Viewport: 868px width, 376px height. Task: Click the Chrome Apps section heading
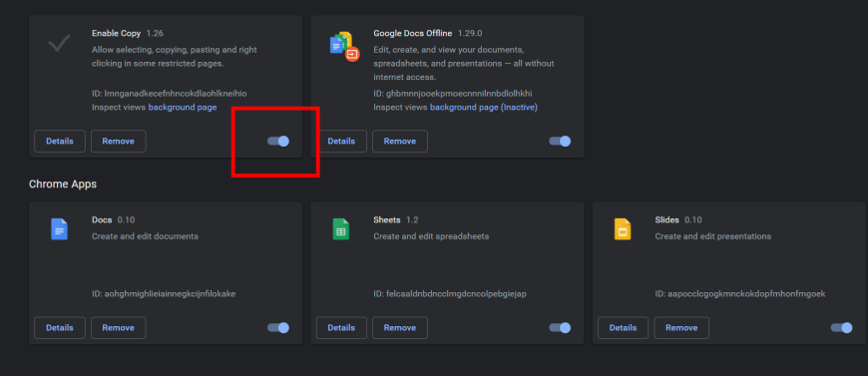coord(63,184)
